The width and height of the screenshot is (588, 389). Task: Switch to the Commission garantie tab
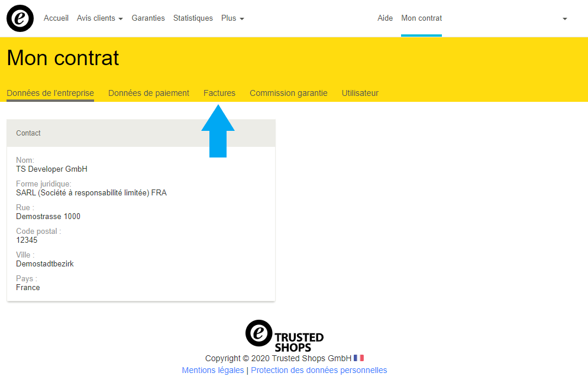pos(288,93)
